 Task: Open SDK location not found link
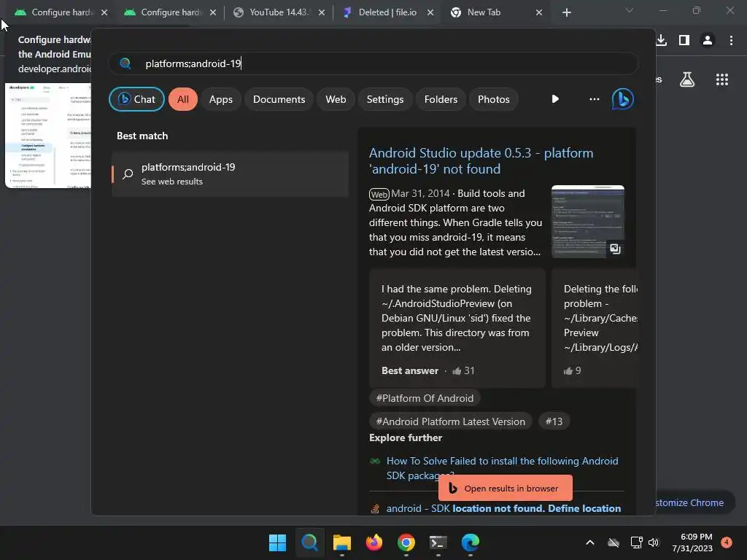(503, 508)
